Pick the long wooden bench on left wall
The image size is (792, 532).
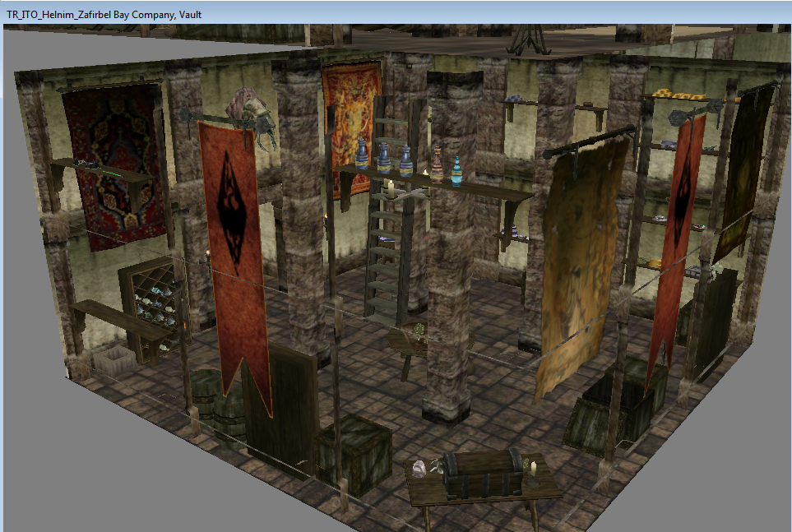pyautogui.click(x=121, y=322)
